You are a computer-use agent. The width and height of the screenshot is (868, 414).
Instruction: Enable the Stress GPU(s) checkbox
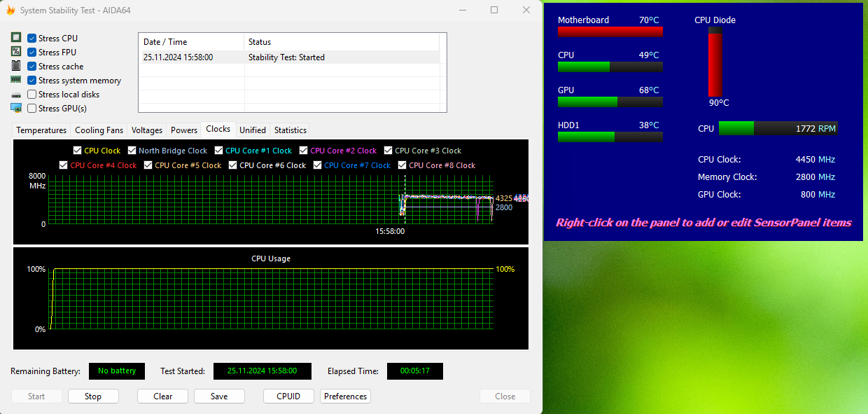[32, 109]
